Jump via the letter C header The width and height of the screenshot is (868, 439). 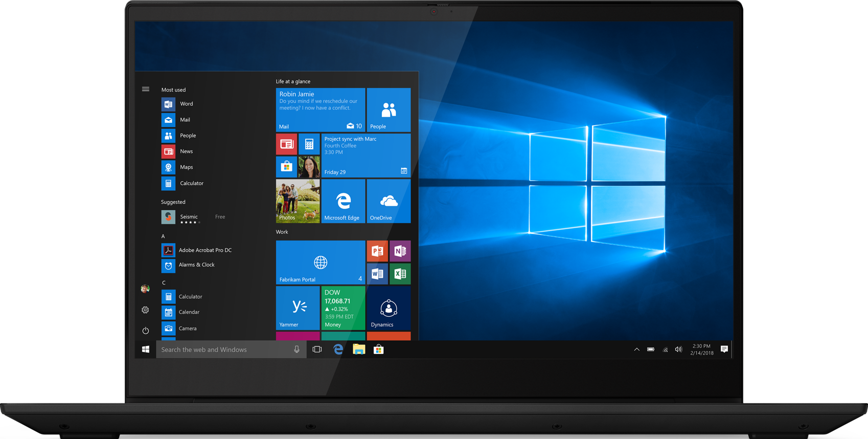[x=164, y=282]
